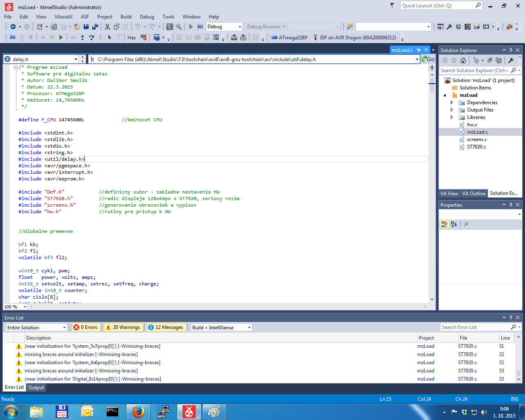Open the Tools menu
Image resolution: width=525 pixels, height=420 pixels.
168,17
